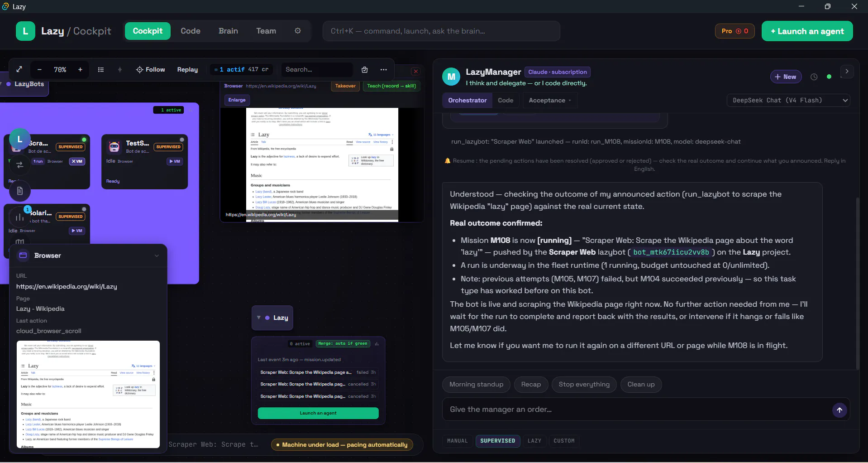Viewport: 868px width, 463px height.
Task: Switch to the Brain tab
Action: [x=228, y=31]
